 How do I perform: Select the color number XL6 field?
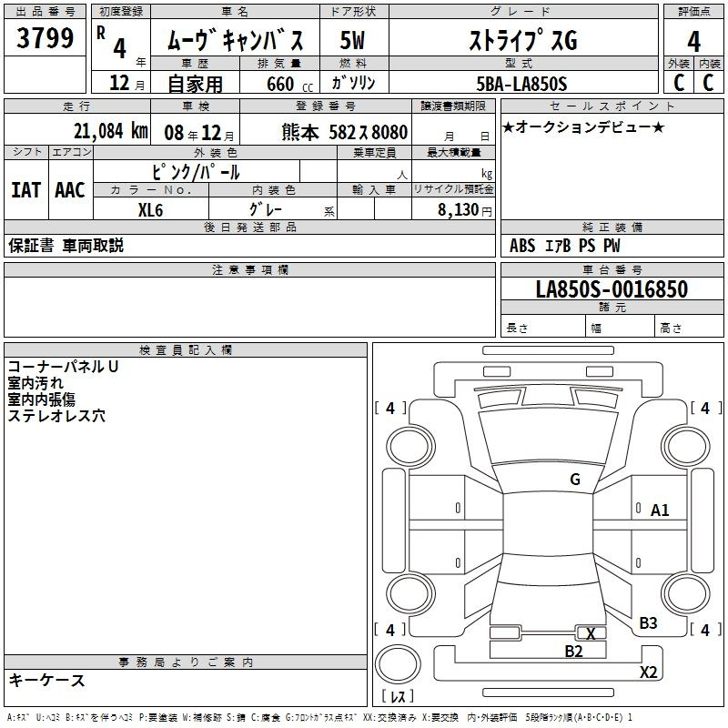[x=150, y=209]
